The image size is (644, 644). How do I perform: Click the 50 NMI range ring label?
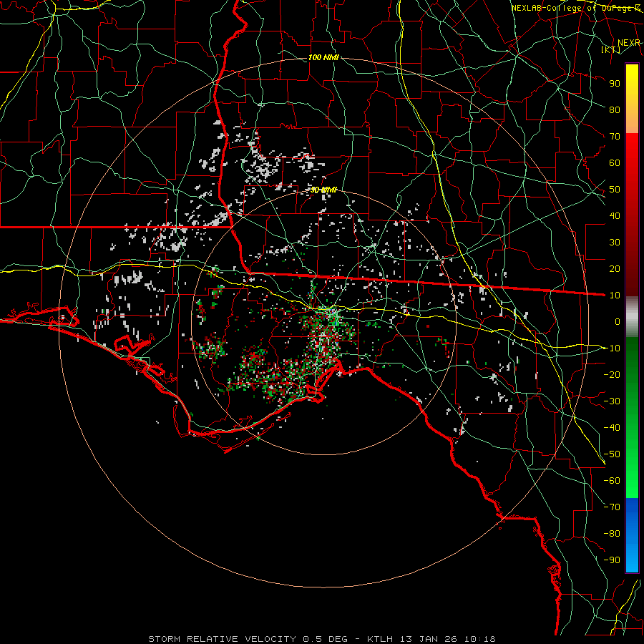point(323,190)
